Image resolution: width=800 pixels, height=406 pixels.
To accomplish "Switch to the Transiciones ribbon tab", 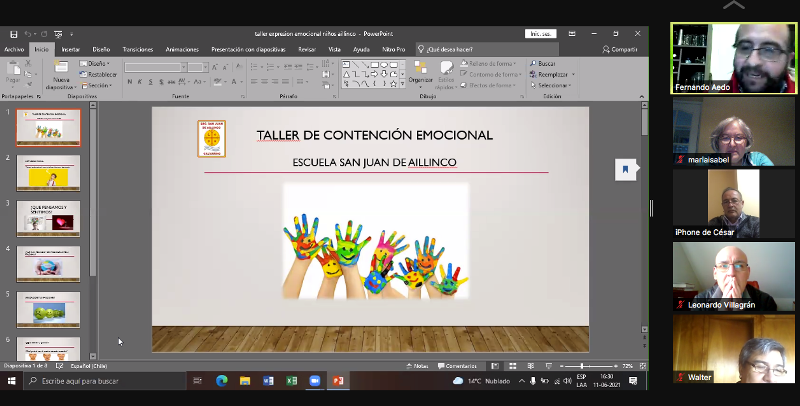I will (138, 48).
